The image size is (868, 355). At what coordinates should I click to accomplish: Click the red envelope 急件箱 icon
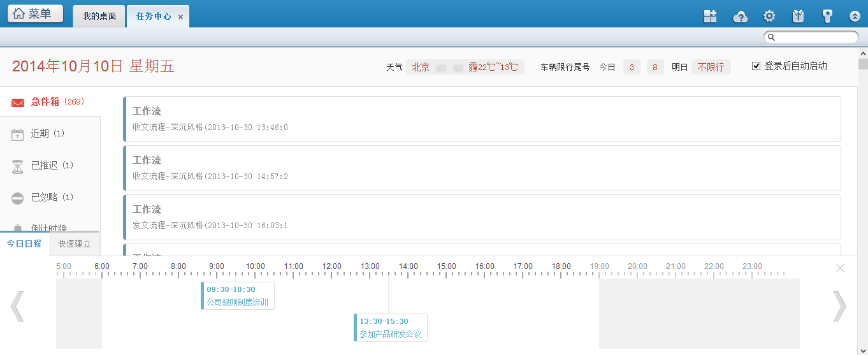pyautogui.click(x=18, y=102)
